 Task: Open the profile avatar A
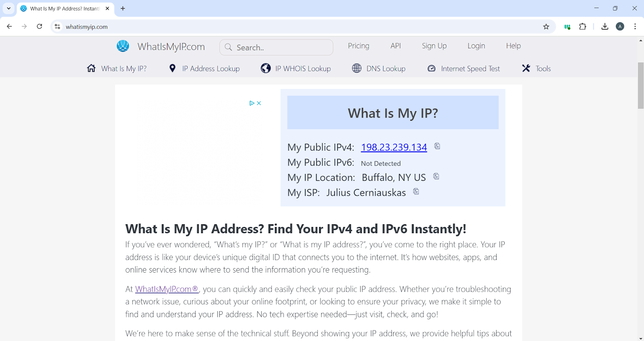click(x=620, y=27)
